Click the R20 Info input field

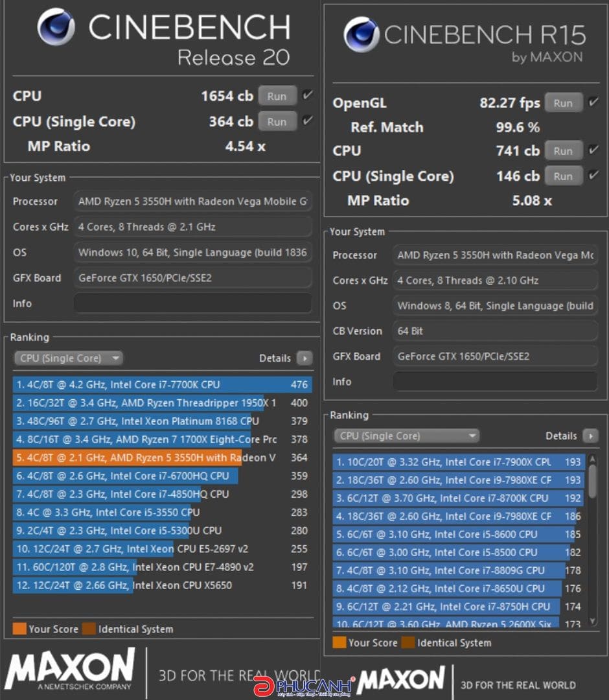192,303
